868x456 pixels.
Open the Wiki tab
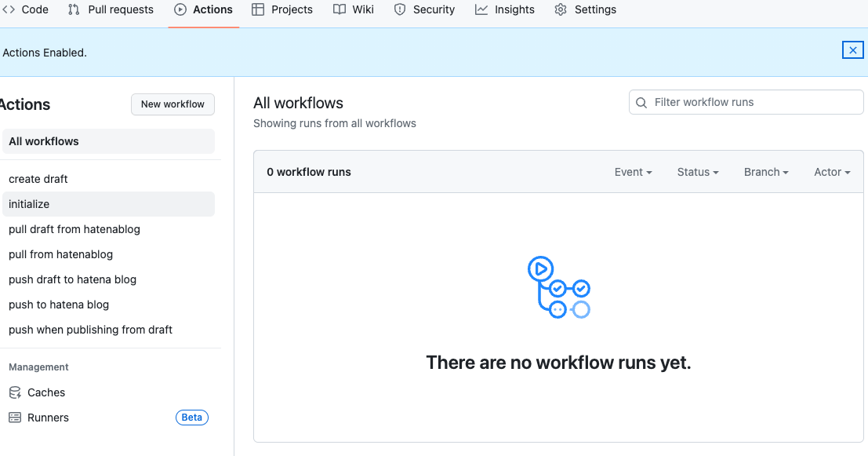(354, 9)
